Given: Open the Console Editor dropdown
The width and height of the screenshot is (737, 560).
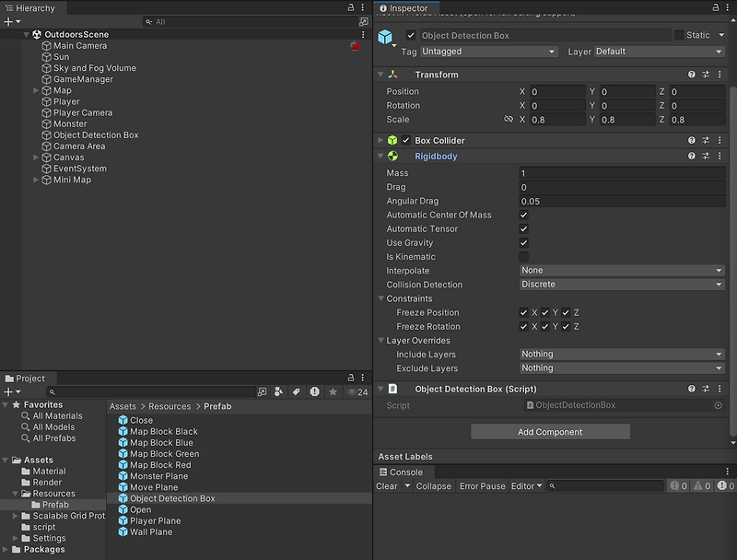Looking at the screenshot, I should pyautogui.click(x=527, y=486).
